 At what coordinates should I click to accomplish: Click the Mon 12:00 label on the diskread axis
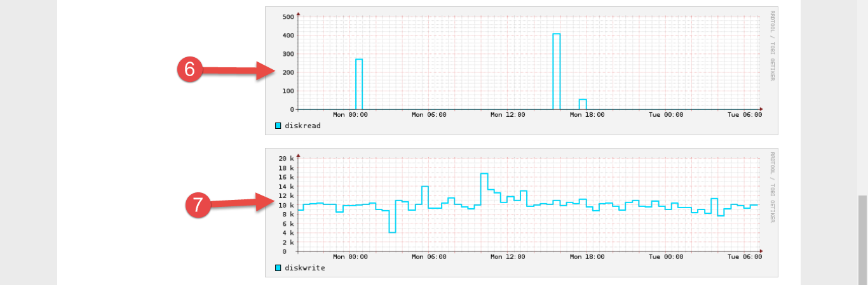507,115
